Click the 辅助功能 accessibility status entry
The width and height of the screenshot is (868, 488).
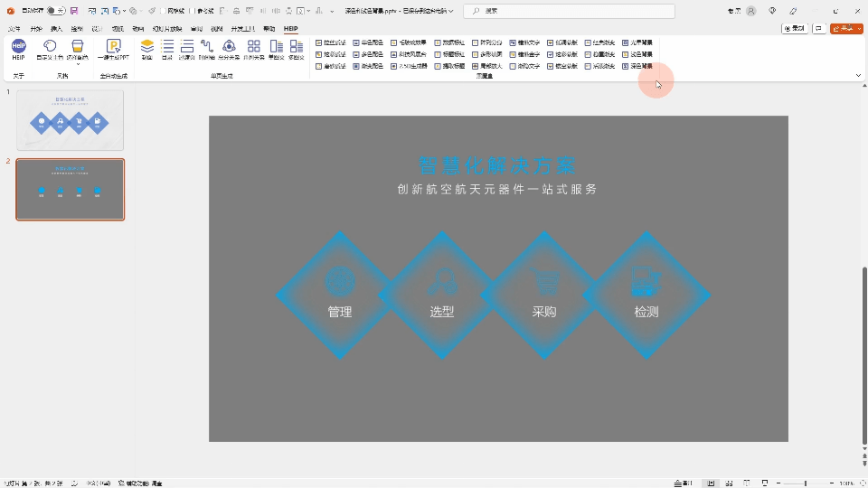point(141,483)
